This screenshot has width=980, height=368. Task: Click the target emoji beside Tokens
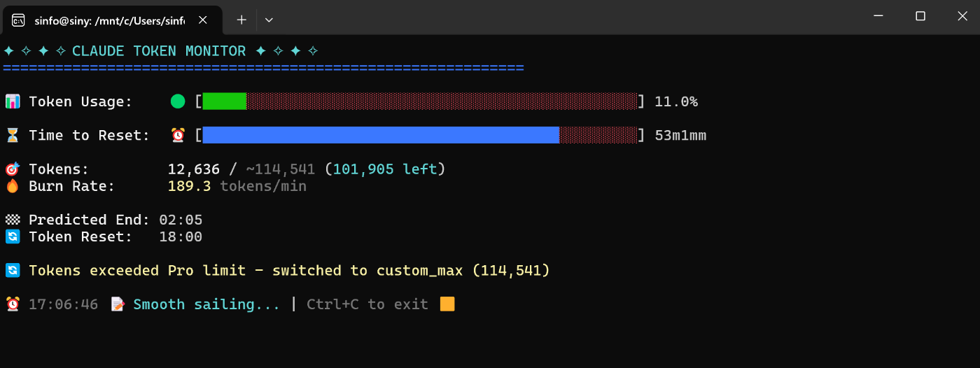[x=13, y=169]
